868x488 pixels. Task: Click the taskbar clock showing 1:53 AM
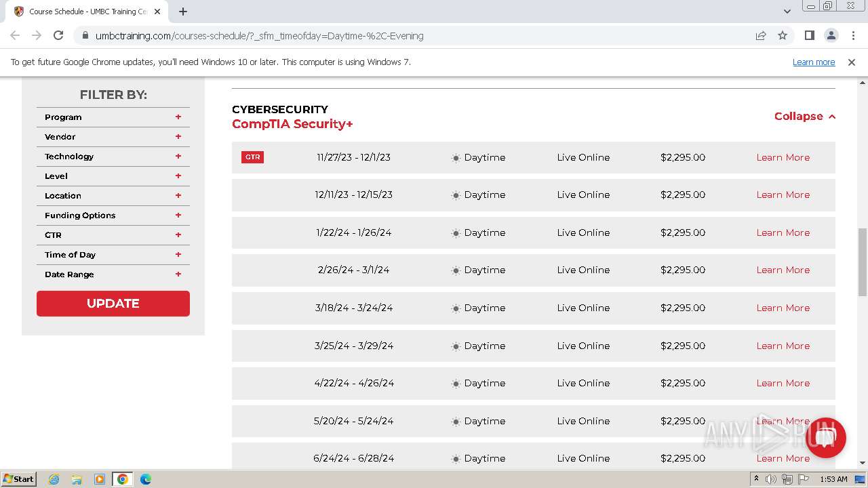point(833,479)
